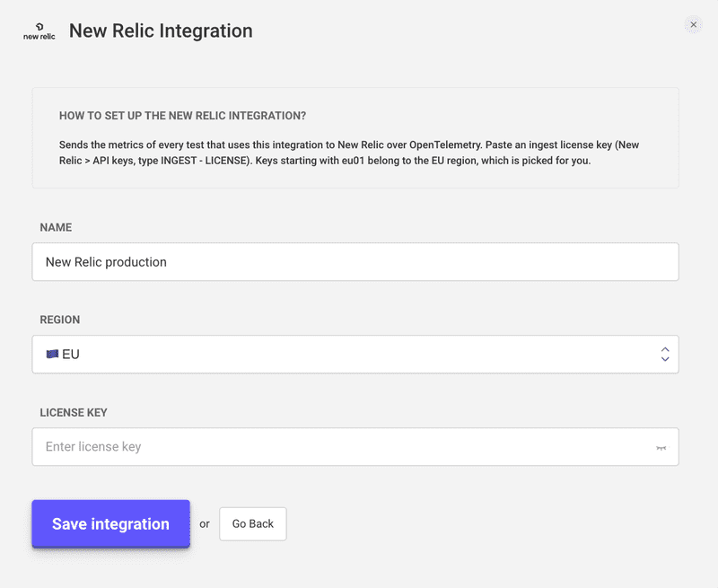Image resolution: width=718 pixels, height=588 pixels.
Task: Click the 'New Relic Integration' heading
Action: [x=161, y=31]
